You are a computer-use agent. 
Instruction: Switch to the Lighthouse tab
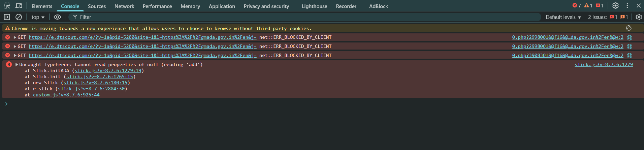314,6
